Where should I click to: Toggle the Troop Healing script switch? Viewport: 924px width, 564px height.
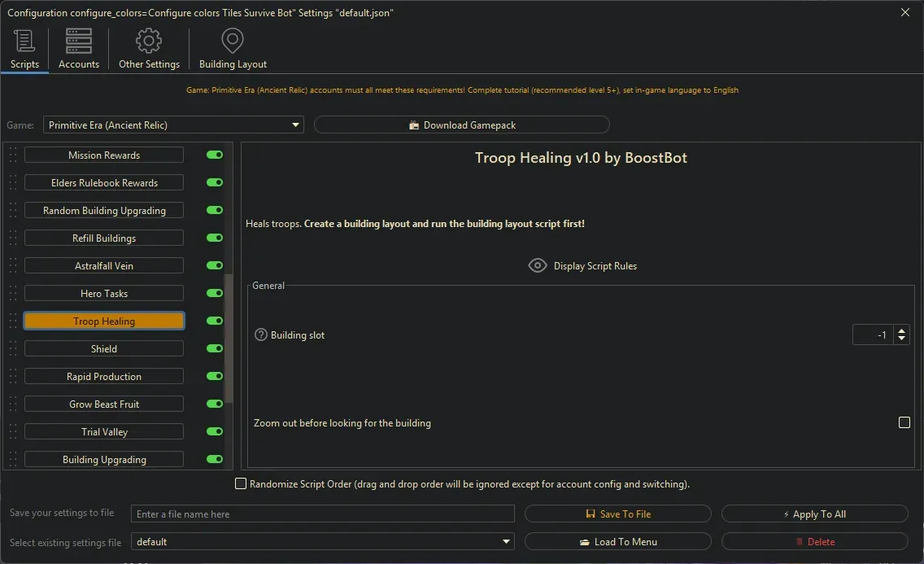(213, 321)
